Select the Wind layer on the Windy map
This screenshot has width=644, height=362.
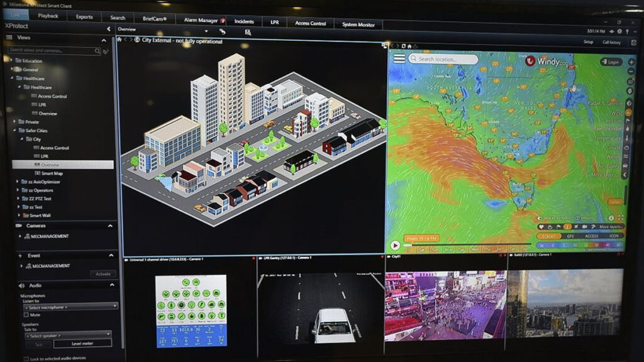tap(628, 112)
